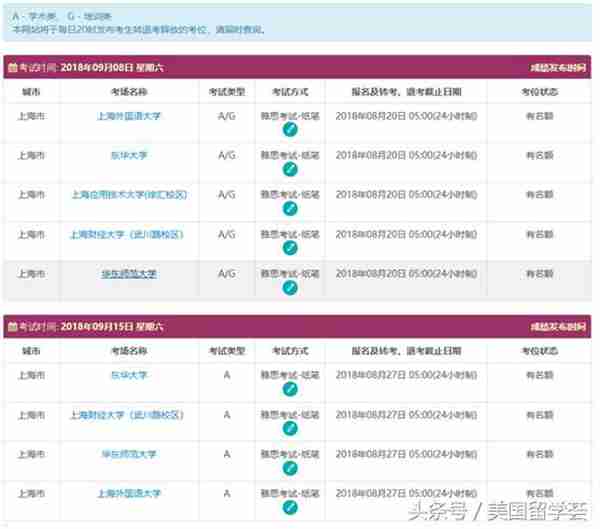Click 考场名称 column header in 09月08日 table

tap(129, 92)
